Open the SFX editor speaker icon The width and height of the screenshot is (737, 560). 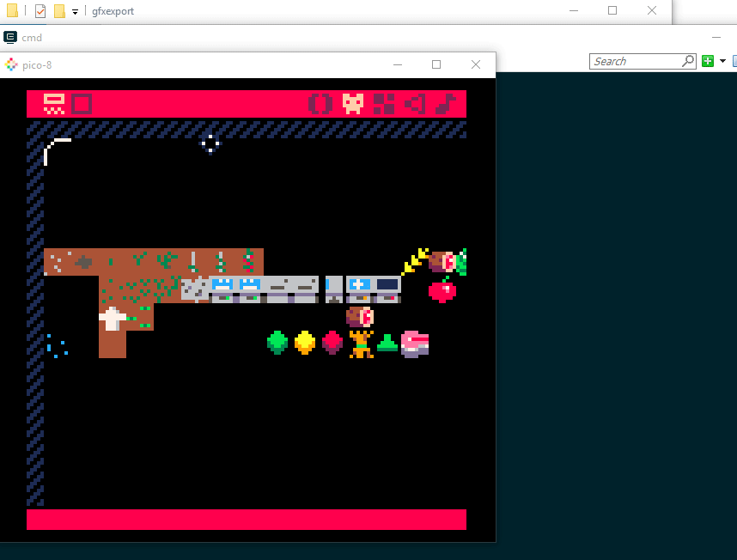[x=416, y=104]
